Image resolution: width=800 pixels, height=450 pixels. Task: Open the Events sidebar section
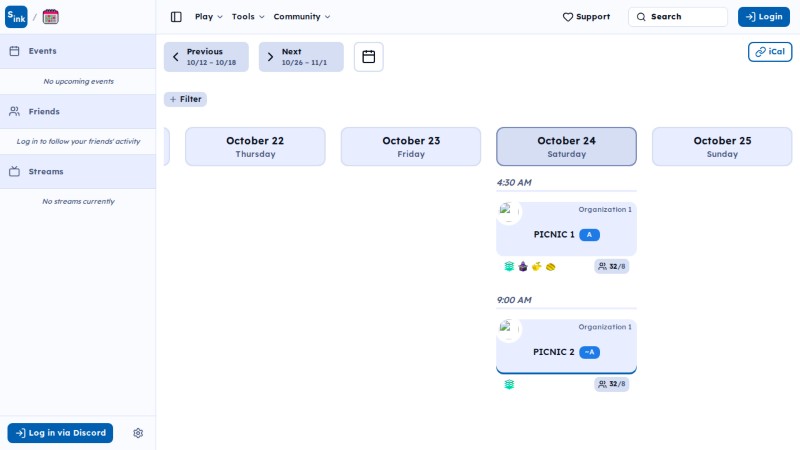click(x=78, y=51)
